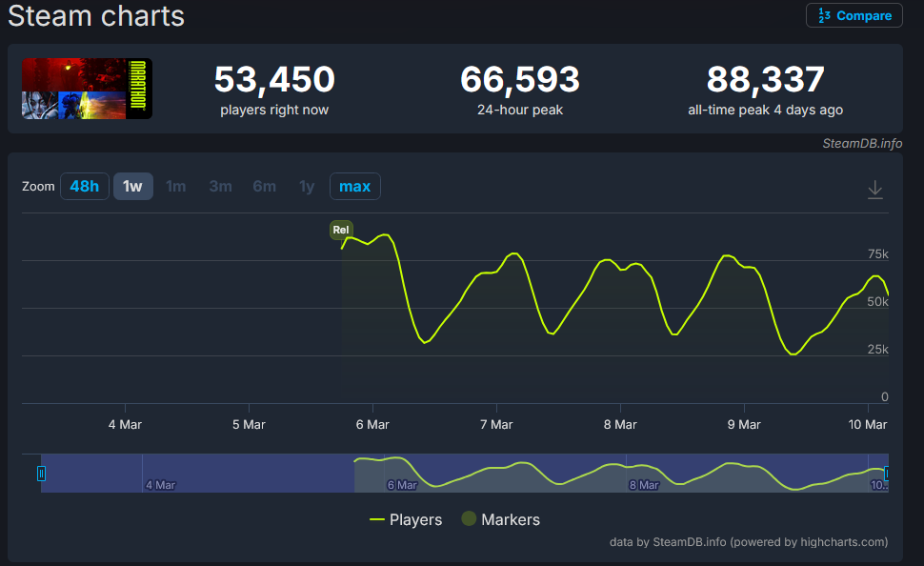Click the 7 Mar axis label
Image resolution: width=924 pixels, height=566 pixels.
point(496,425)
